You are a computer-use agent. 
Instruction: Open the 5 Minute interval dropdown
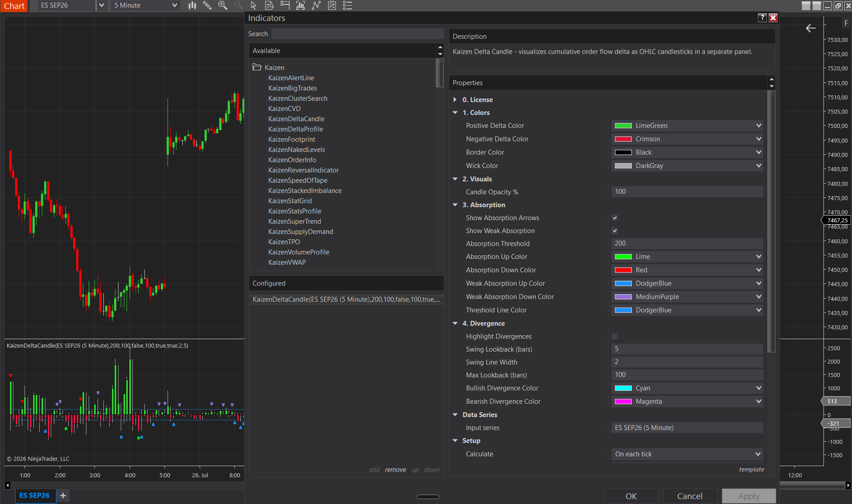click(174, 5)
